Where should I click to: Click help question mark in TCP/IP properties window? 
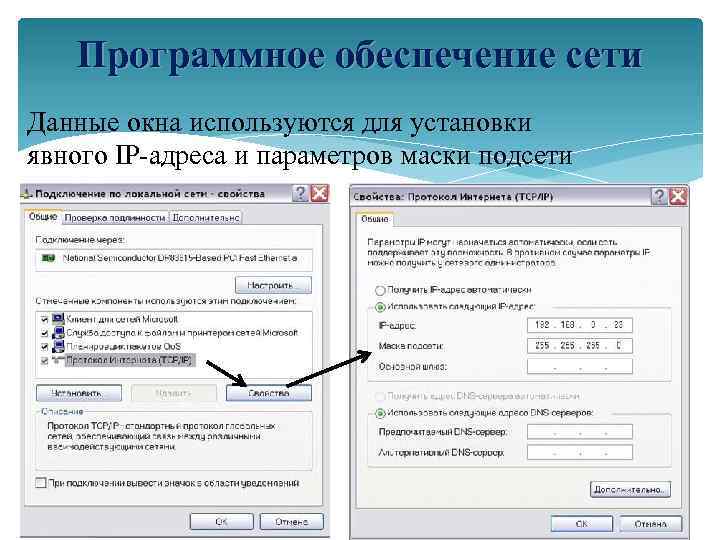pos(659,197)
